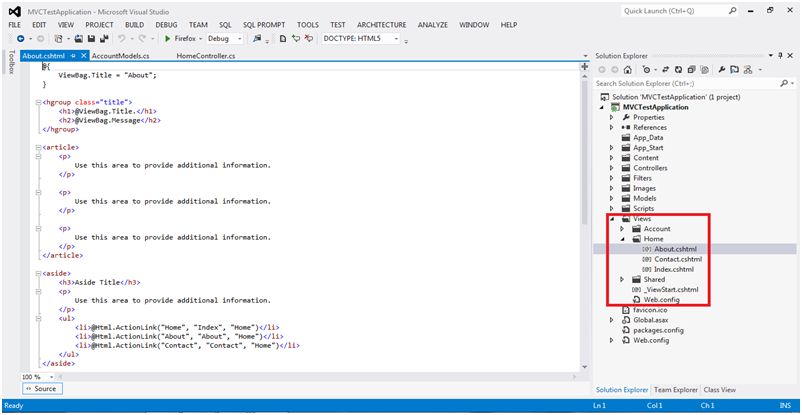
Task: Click the Pending Changes Filter icon
Action: [646, 70]
